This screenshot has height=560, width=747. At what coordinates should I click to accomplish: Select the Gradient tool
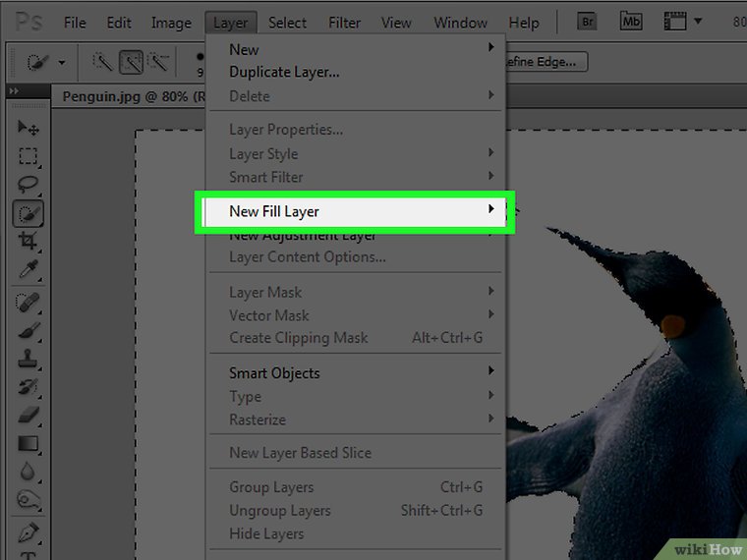pyautogui.click(x=29, y=443)
